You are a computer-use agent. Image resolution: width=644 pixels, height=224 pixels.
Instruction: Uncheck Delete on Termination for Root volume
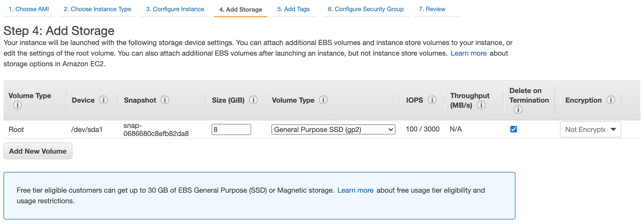(x=514, y=129)
